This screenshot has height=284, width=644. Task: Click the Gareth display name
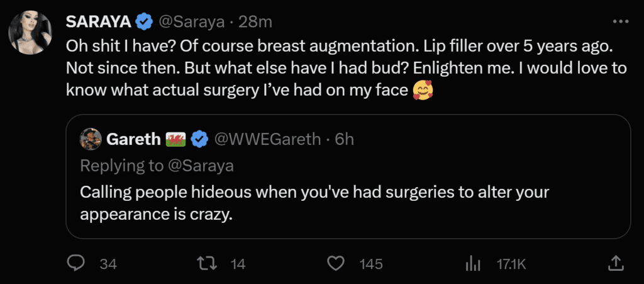click(x=133, y=139)
